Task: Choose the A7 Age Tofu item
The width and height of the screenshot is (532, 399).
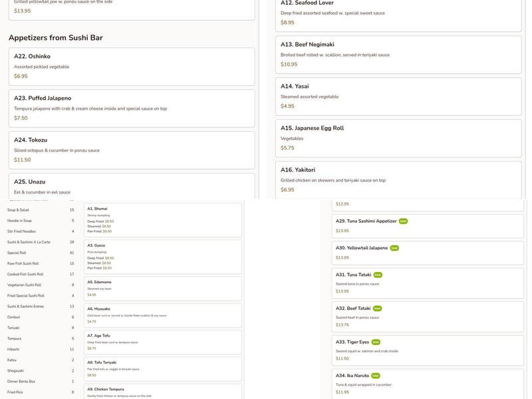Action: pos(162,342)
